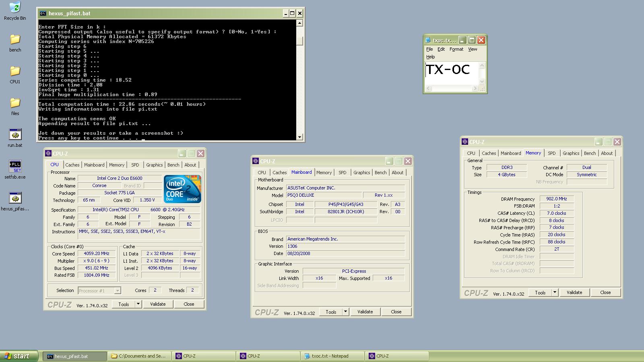Click the Rated FSB 1804.09 MHz field
This screenshot has width=644, height=362.
tap(96, 276)
